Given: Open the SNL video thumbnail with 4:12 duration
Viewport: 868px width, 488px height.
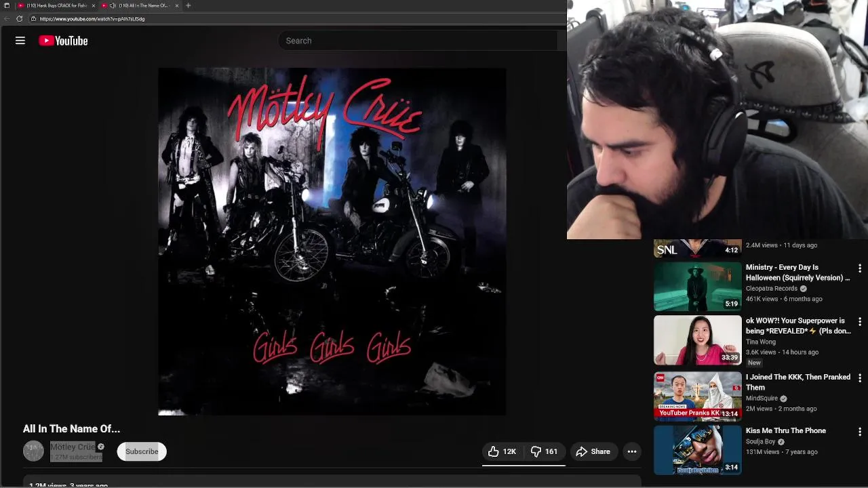Looking at the screenshot, I should coord(697,248).
